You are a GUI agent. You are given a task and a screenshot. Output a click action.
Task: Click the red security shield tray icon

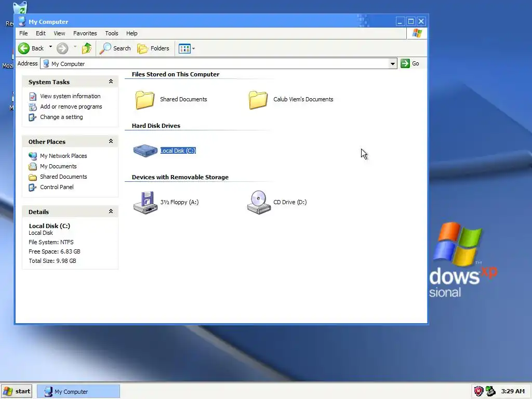pos(478,391)
